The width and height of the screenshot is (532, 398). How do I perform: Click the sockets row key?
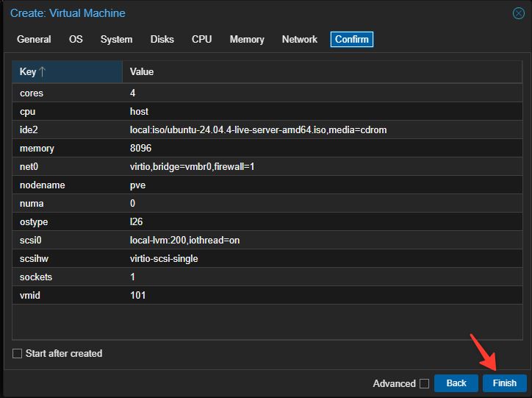click(67, 277)
